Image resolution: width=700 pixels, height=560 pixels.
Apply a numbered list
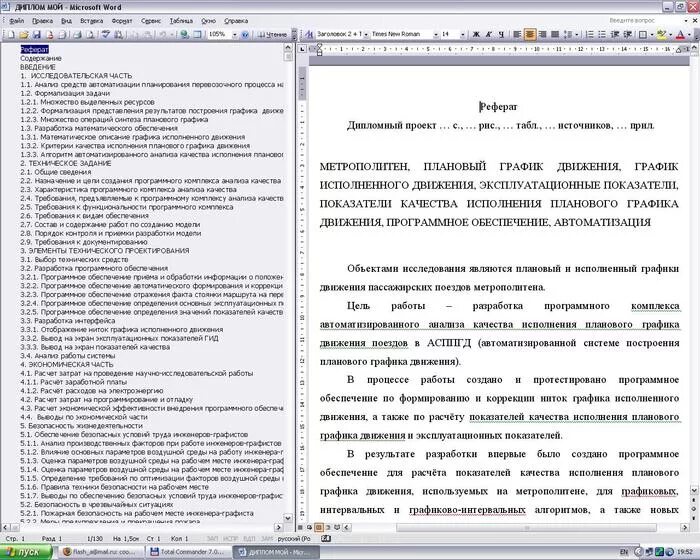(x=589, y=34)
